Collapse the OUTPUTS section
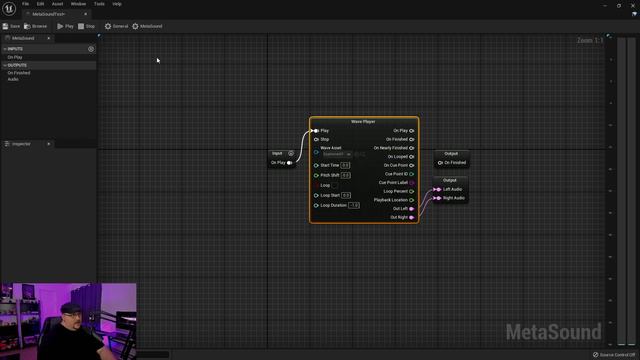Viewport: 640px width, 360px height. pyautogui.click(x=5, y=65)
